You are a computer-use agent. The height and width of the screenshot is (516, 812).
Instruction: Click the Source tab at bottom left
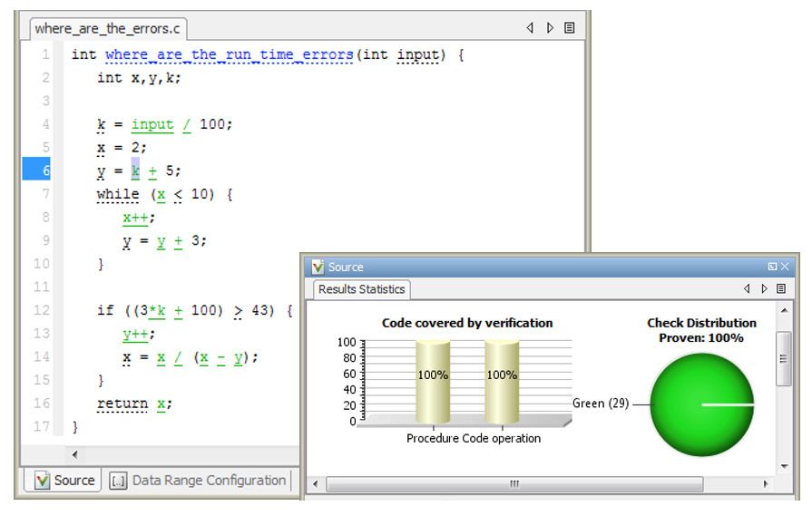[x=64, y=481]
